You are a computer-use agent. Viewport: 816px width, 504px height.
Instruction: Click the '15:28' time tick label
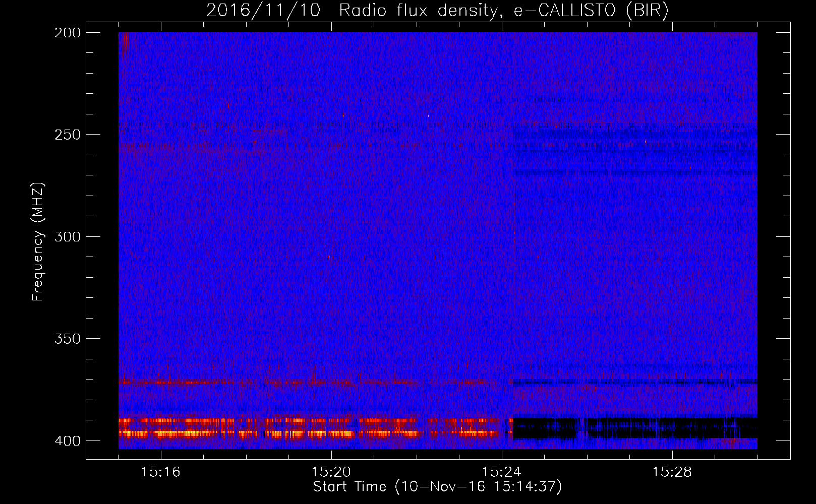672,472
